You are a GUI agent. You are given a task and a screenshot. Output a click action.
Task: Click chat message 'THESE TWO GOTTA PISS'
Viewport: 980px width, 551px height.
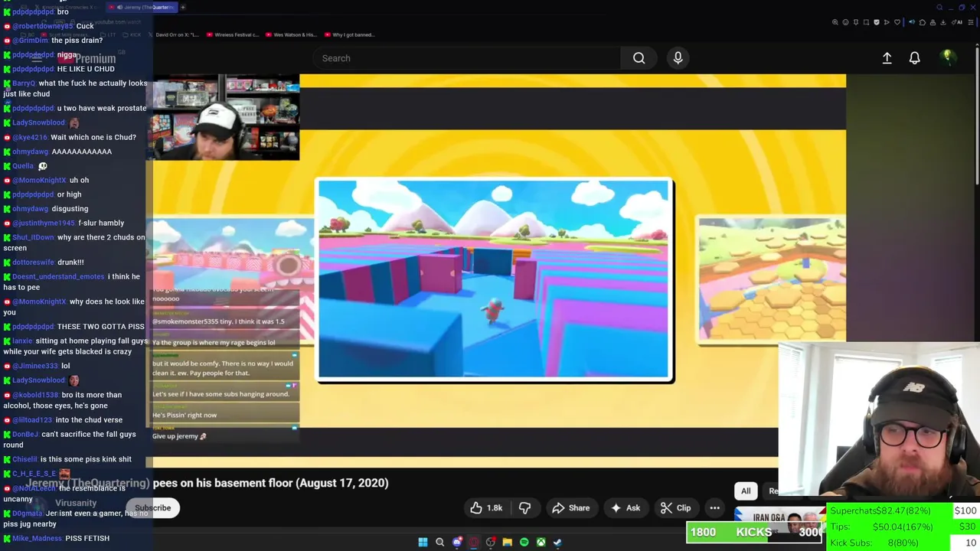(x=100, y=326)
